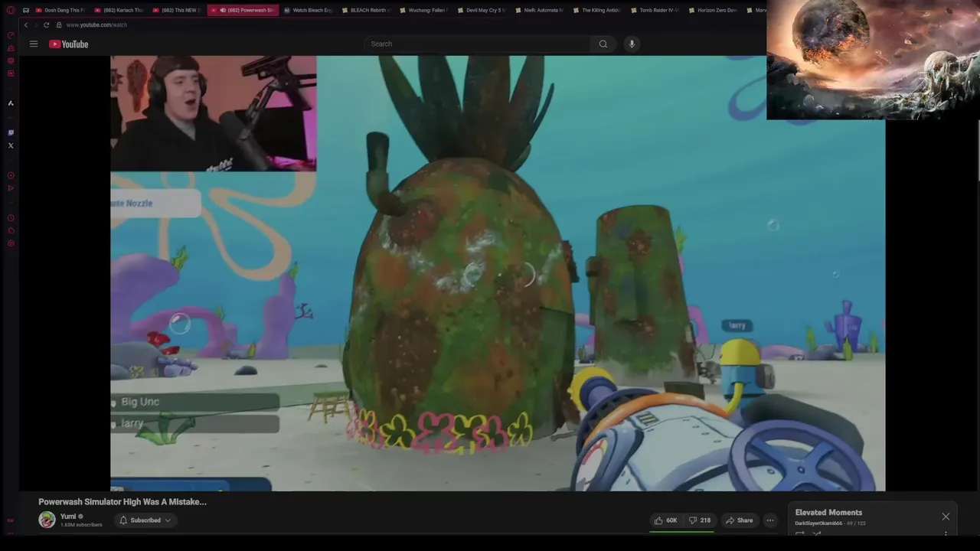980x551 pixels.
Task: Click the site security padlock icon
Action: [59, 24]
